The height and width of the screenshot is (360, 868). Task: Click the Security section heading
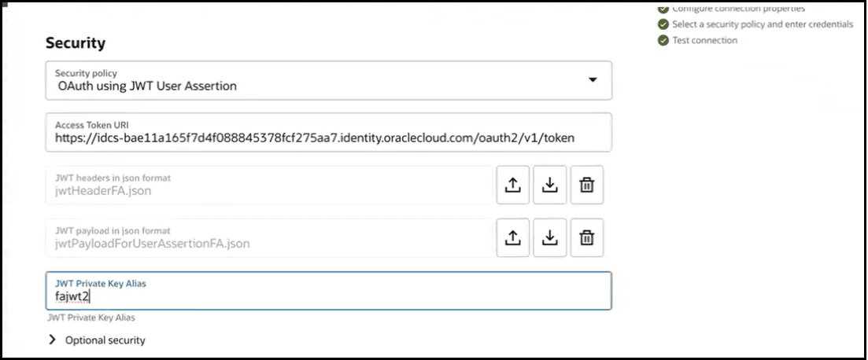click(76, 43)
